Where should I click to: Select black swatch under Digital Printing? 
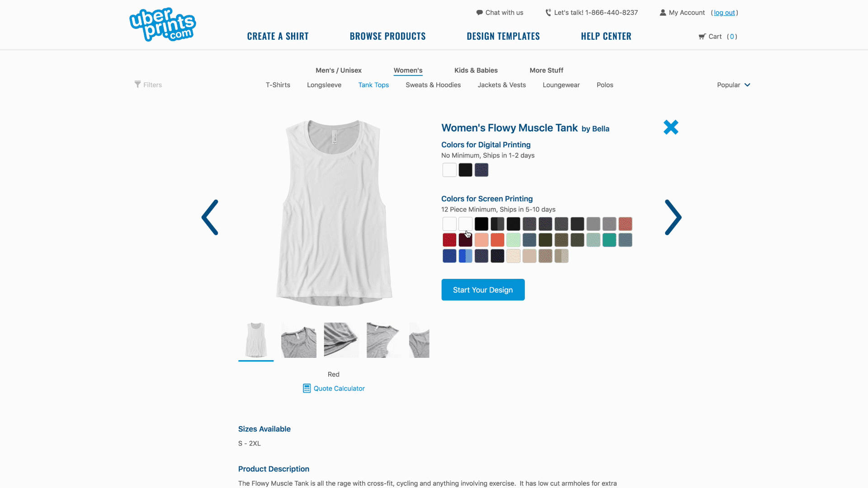point(465,170)
